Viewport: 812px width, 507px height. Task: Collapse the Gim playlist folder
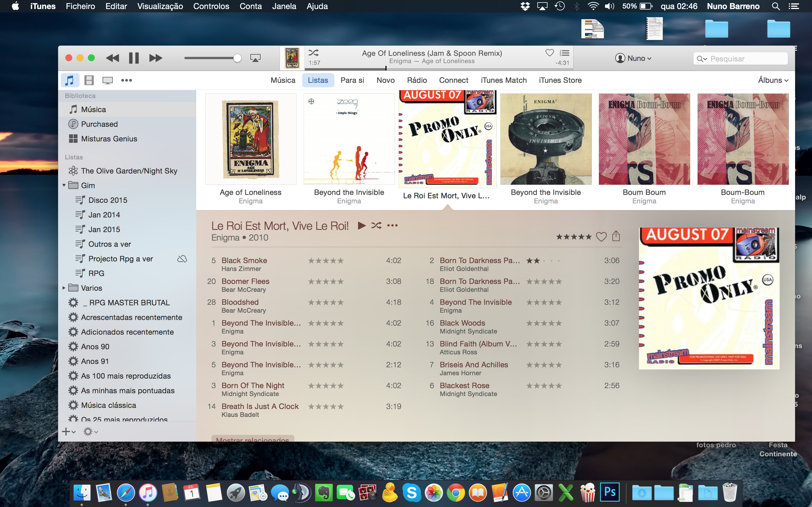pyautogui.click(x=64, y=185)
